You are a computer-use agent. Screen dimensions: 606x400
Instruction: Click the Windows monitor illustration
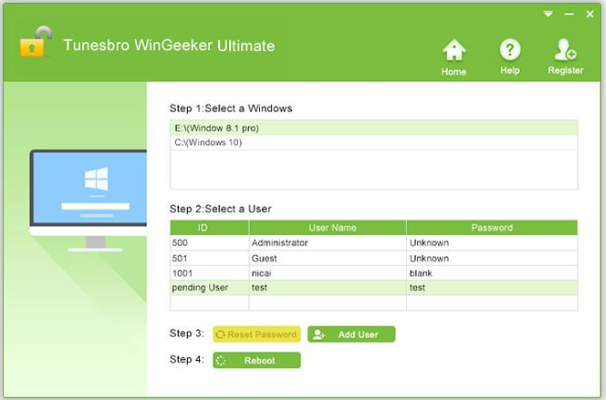click(88, 201)
